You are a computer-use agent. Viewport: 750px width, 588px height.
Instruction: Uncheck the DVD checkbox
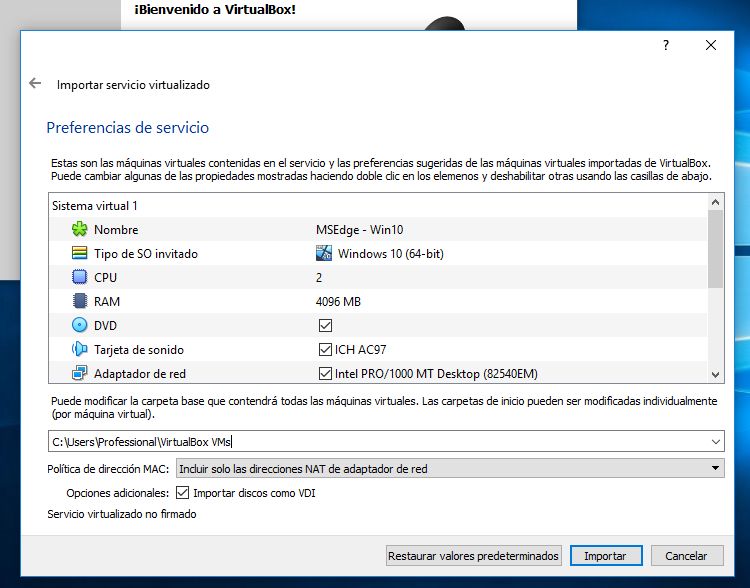325,325
